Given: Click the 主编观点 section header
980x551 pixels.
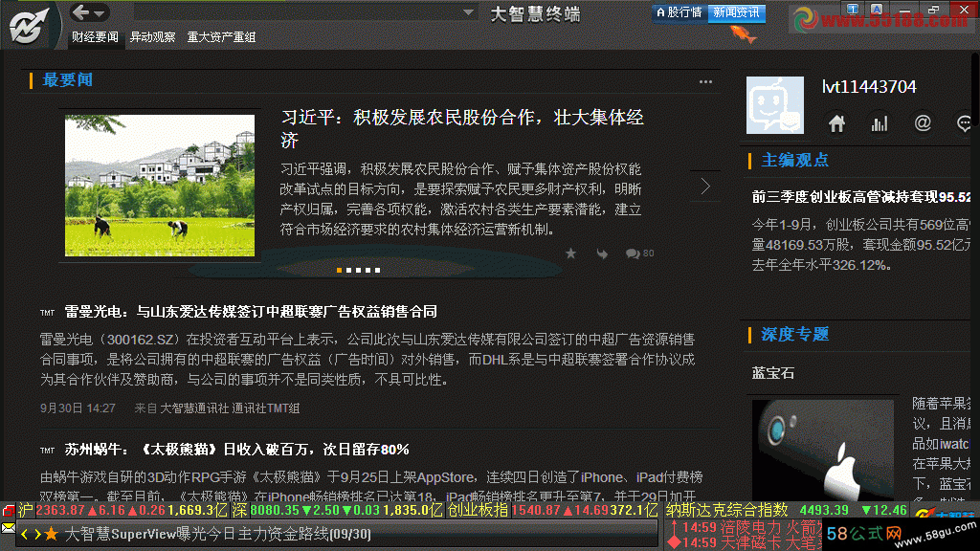Looking at the screenshot, I should (794, 160).
